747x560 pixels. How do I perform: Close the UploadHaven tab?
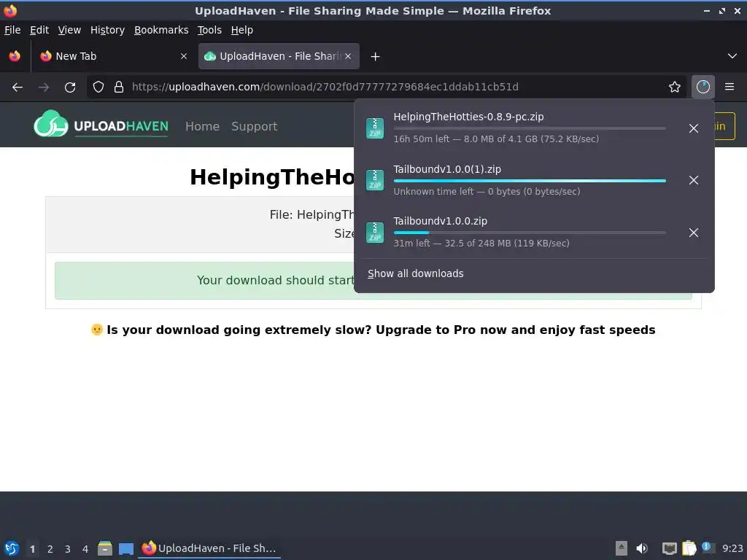348,56
